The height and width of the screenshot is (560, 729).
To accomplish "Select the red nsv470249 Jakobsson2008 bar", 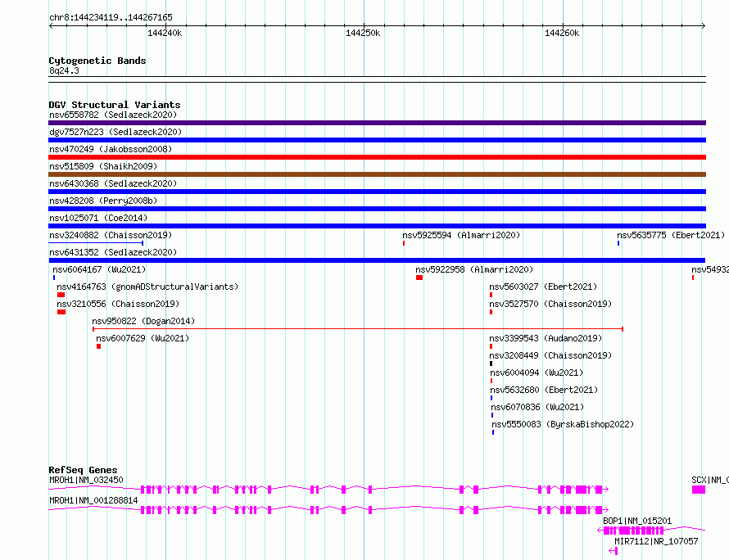I will pos(377,157).
